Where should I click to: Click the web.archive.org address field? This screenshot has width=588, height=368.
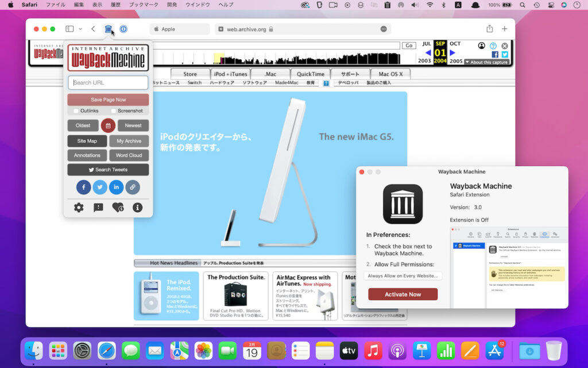tap(303, 29)
